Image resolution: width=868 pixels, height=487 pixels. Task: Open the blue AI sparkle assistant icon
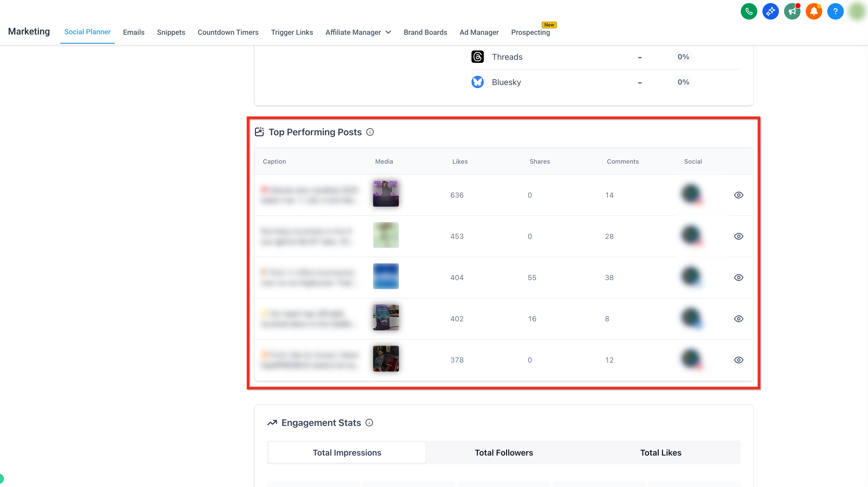point(770,12)
